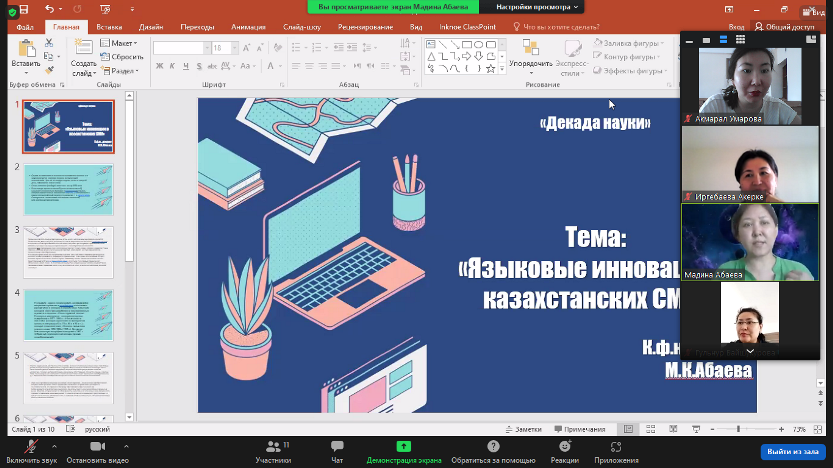Click the Выйти из зала button
833x468 pixels.
[x=792, y=451]
